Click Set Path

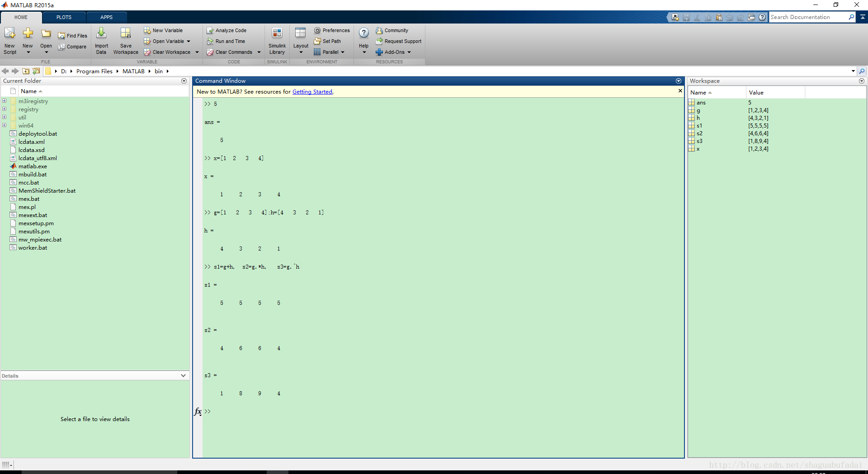tap(327, 41)
